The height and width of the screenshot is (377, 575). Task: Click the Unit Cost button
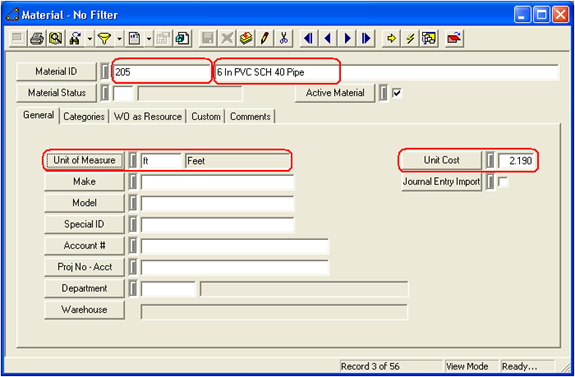pyautogui.click(x=442, y=160)
